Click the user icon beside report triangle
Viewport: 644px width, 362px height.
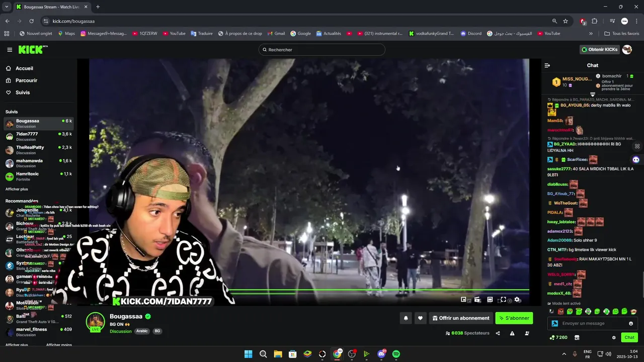click(527, 333)
